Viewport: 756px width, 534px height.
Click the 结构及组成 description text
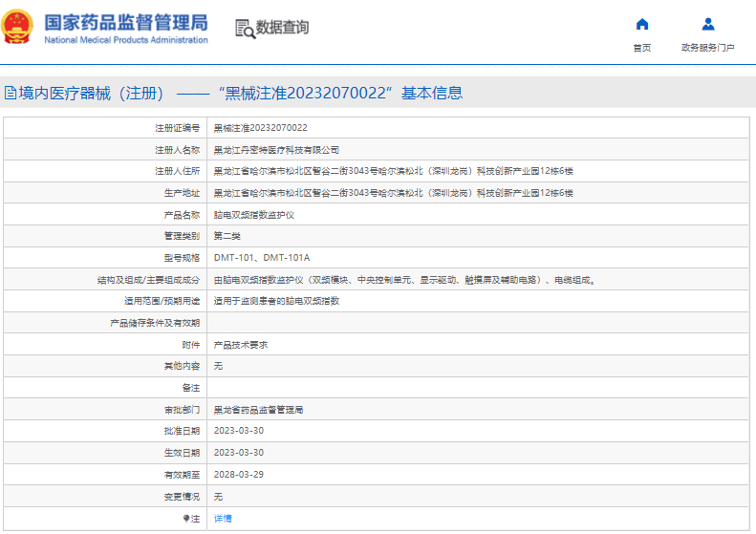point(405,280)
